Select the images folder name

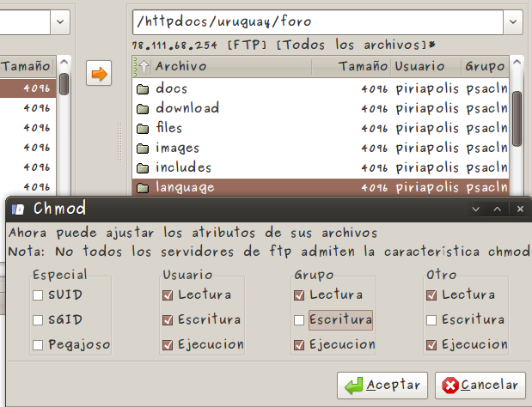[x=177, y=148]
